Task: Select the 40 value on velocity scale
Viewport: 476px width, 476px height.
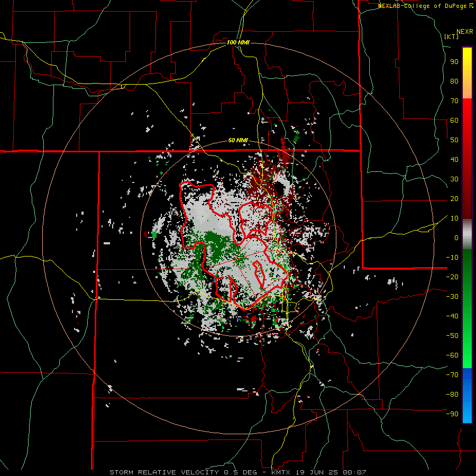Action: coord(454,160)
